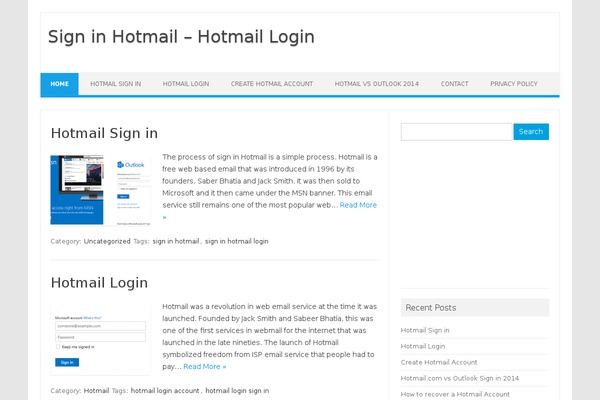Follow Read More link in Hotmail Sign in post

tap(358, 205)
